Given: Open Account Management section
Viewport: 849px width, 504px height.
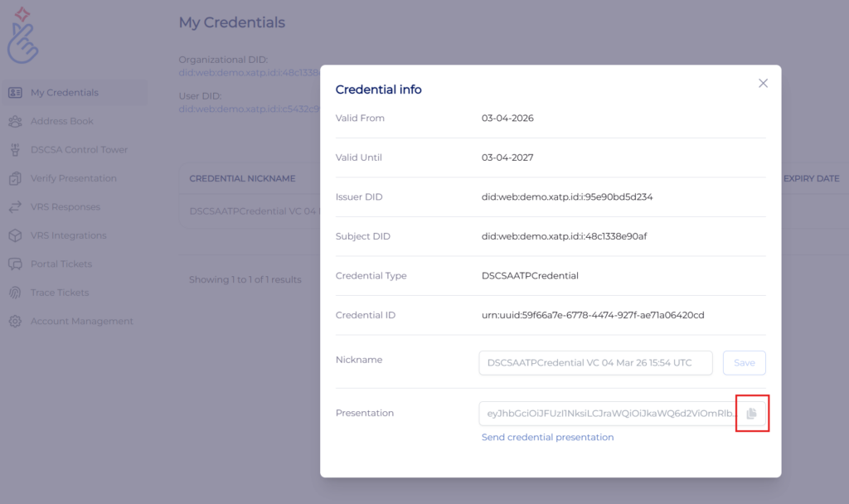Looking at the screenshot, I should pos(82,322).
